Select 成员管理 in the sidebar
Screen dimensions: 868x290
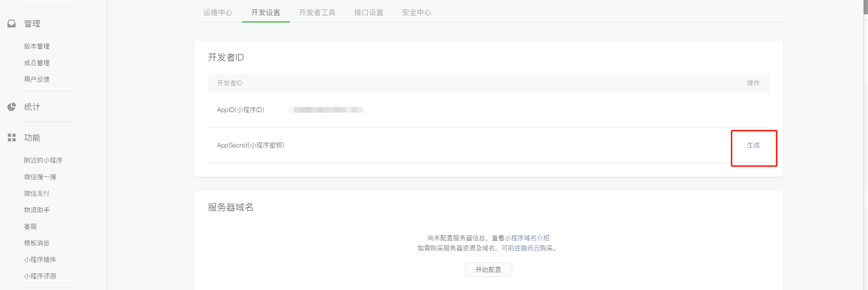coord(37,63)
